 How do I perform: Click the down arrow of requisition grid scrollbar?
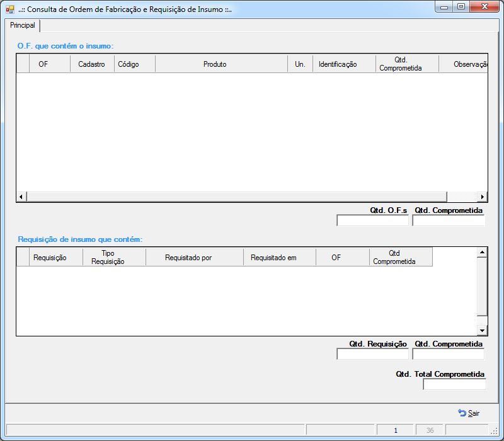point(482,330)
